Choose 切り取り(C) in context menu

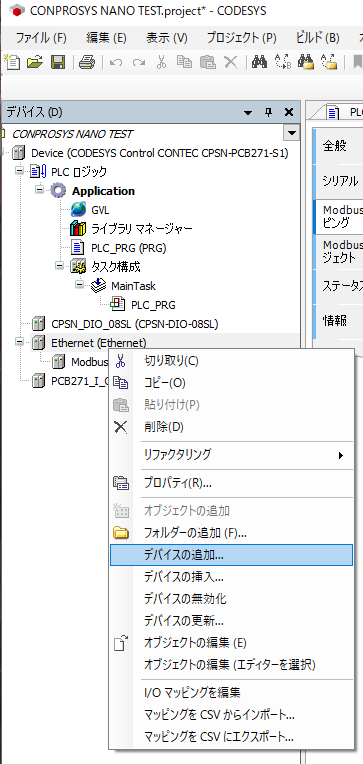pos(231,361)
